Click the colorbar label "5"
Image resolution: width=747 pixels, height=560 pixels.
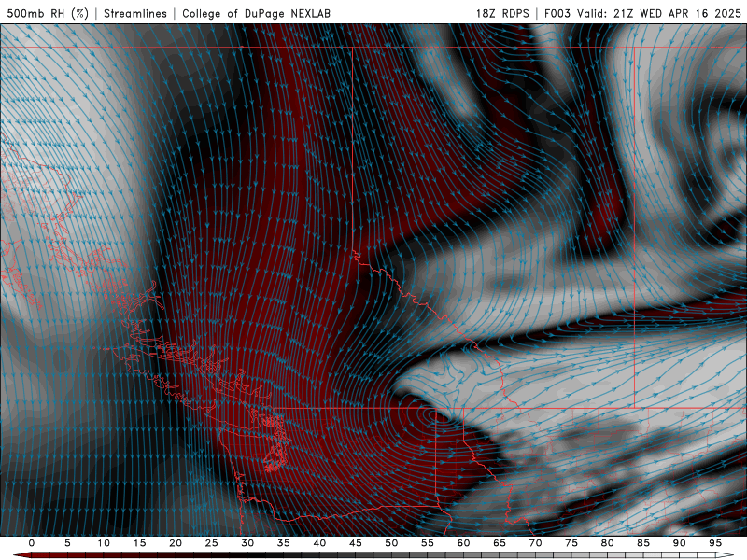[x=67, y=543]
